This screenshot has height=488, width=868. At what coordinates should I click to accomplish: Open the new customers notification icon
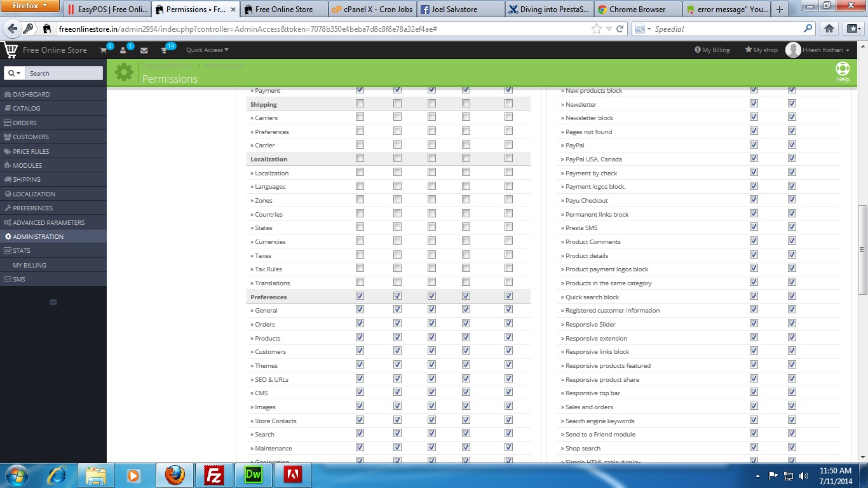pos(123,50)
